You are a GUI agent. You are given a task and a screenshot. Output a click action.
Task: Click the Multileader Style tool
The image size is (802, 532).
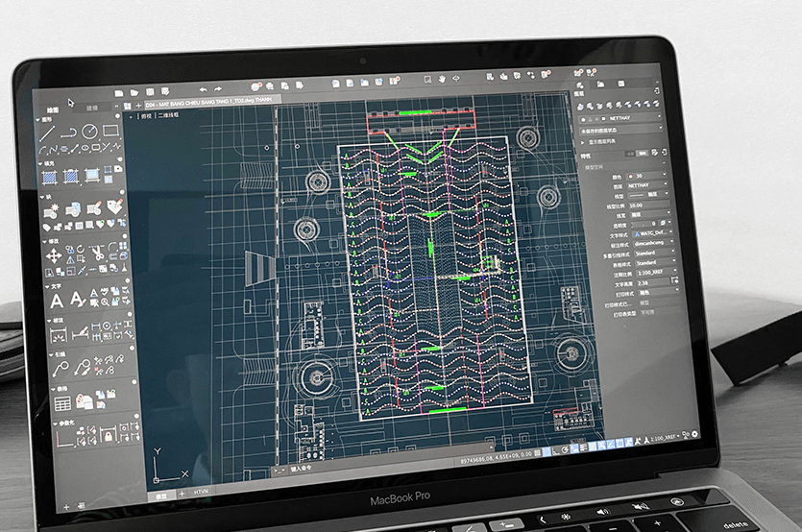pos(82,367)
